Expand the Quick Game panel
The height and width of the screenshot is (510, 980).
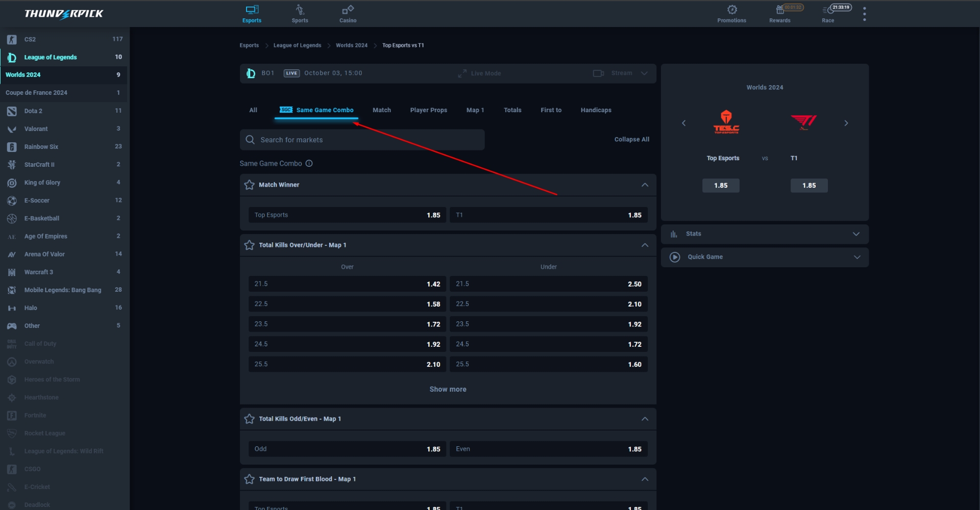coord(765,257)
